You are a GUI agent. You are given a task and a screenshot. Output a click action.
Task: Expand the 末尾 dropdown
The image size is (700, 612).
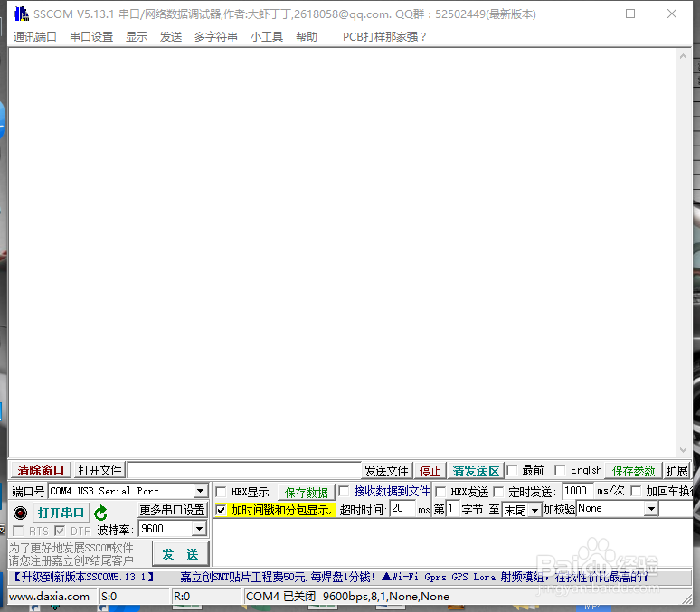(534, 510)
